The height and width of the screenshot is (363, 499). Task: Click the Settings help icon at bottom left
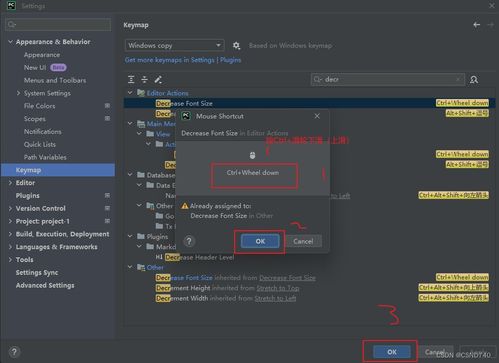(x=14, y=352)
